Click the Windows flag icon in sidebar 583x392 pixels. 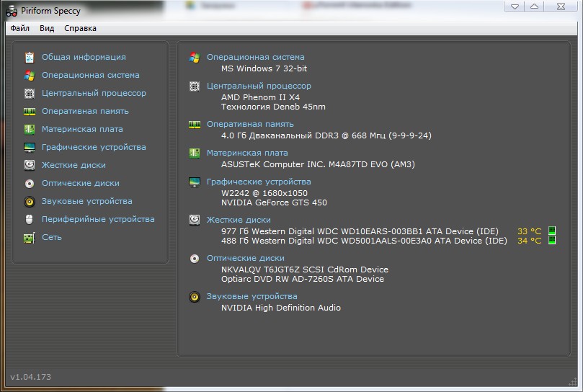29,75
